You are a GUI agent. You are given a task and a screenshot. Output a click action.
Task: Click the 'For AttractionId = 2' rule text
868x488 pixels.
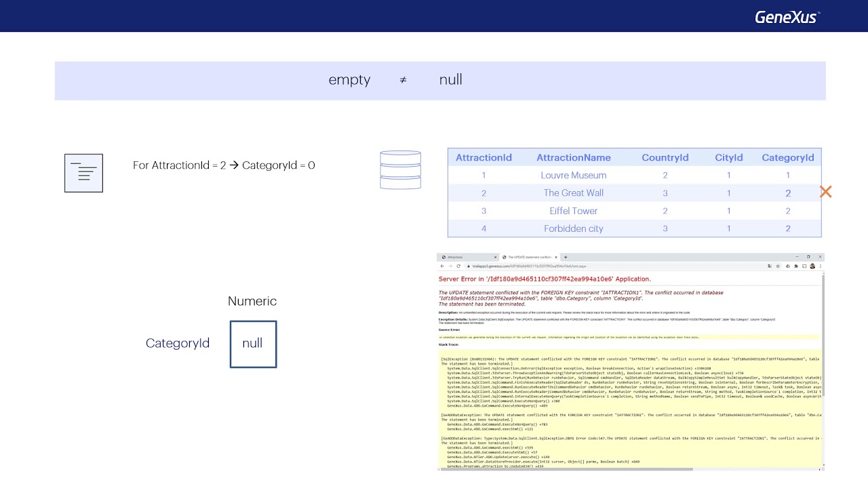(224, 165)
